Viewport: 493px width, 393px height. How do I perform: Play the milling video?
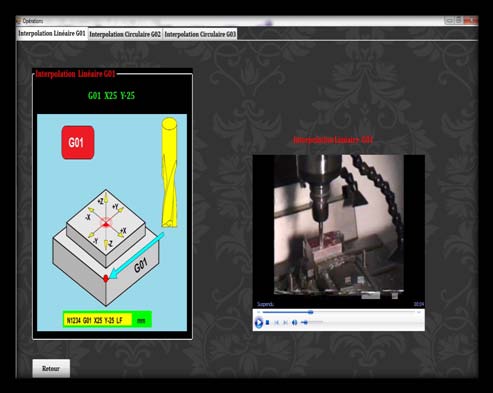tap(258, 323)
